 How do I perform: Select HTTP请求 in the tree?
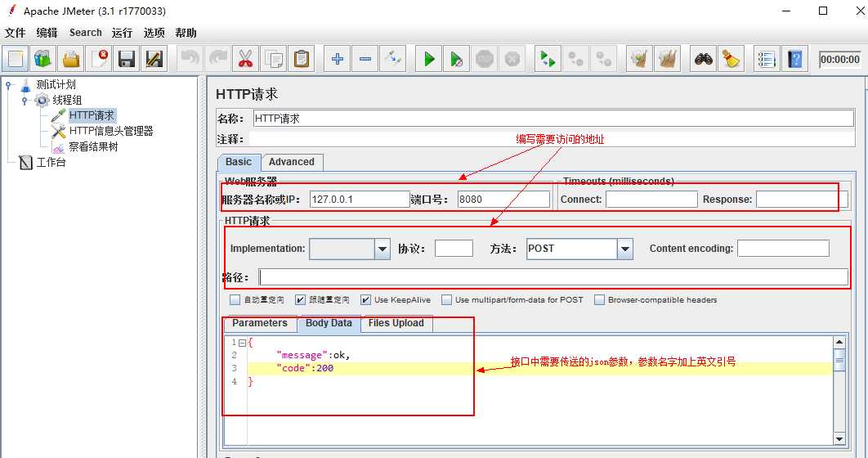coord(92,115)
